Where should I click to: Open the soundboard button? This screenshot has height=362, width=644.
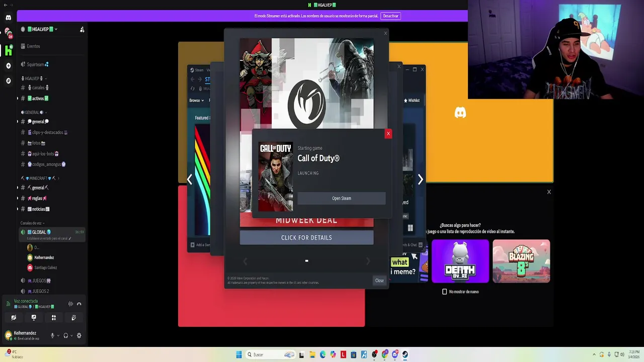(74, 318)
